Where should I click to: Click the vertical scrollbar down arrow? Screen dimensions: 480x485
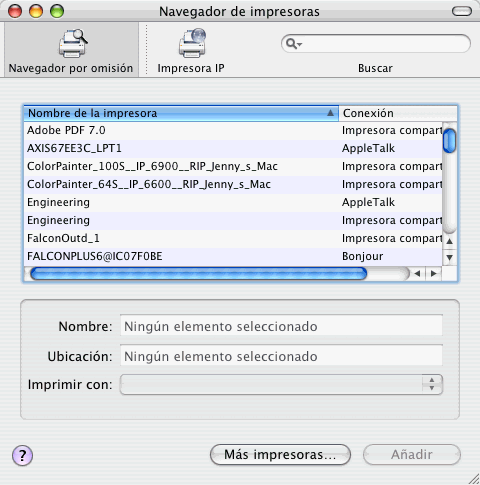pyautogui.click(x=450, y=257)
